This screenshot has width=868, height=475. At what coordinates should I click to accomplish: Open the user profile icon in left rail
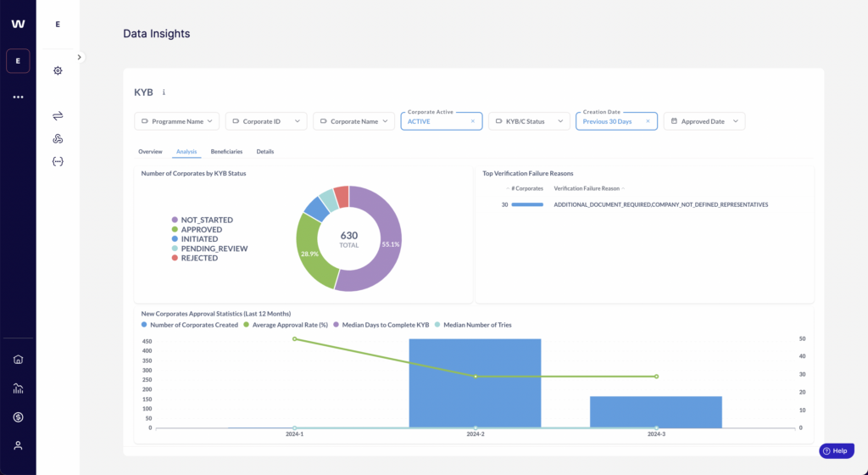(x=18, y=445)
